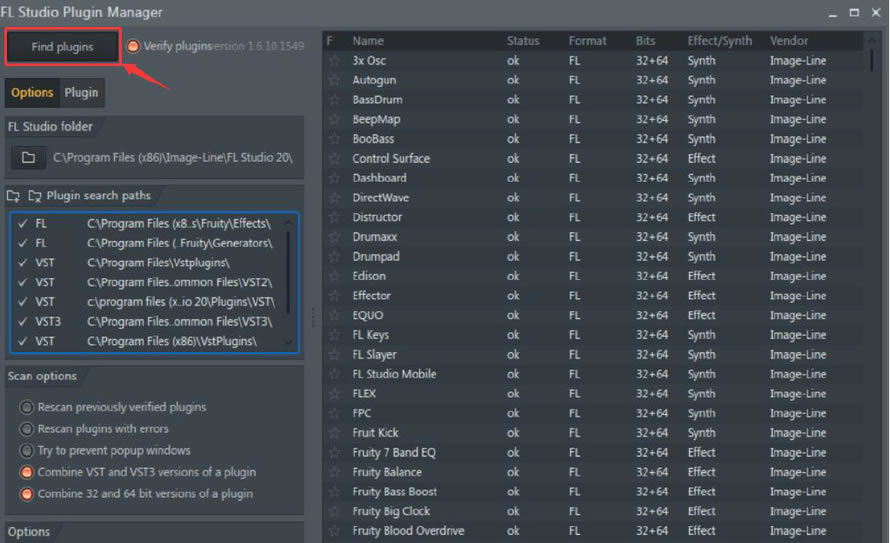Mark FL Keys as favorite
Image resolution: width=890 pixels, height=543 pixels.
(334, 335)
